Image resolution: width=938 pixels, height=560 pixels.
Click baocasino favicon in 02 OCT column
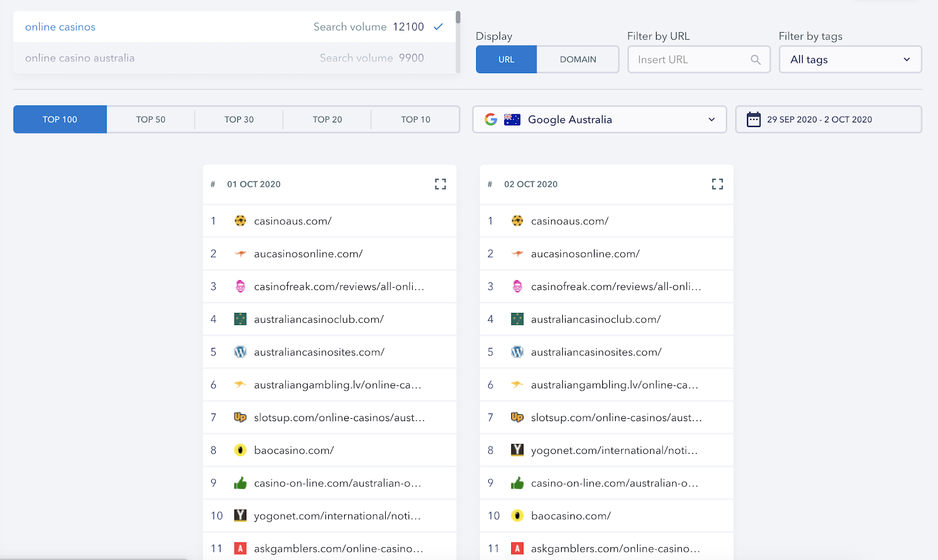click(517, 516)
